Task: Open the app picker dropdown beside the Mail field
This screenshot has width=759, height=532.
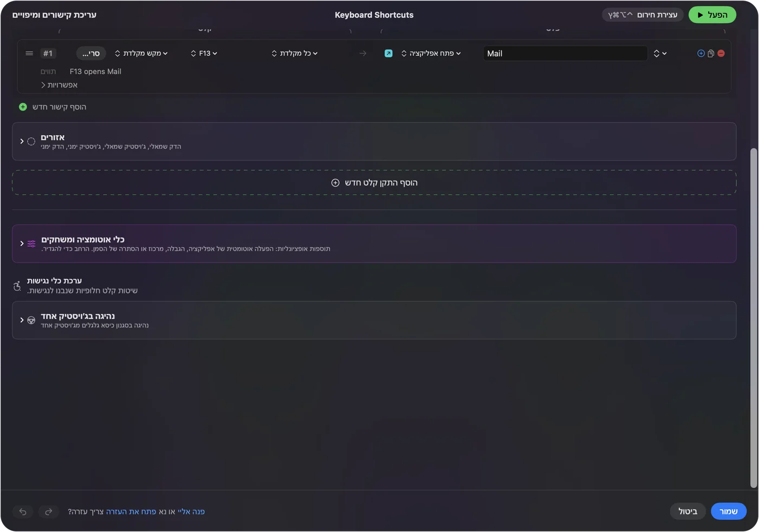Action: [660, 53]
